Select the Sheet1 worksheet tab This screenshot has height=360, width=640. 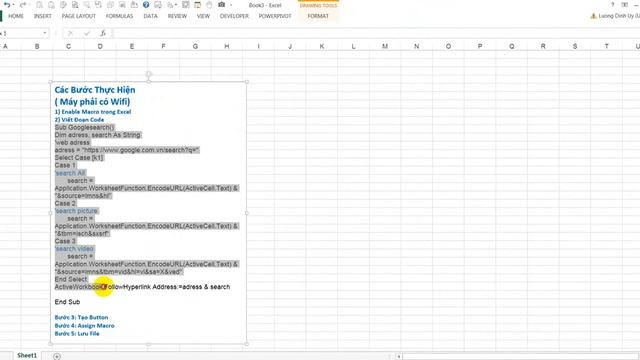tap(27, 356)
